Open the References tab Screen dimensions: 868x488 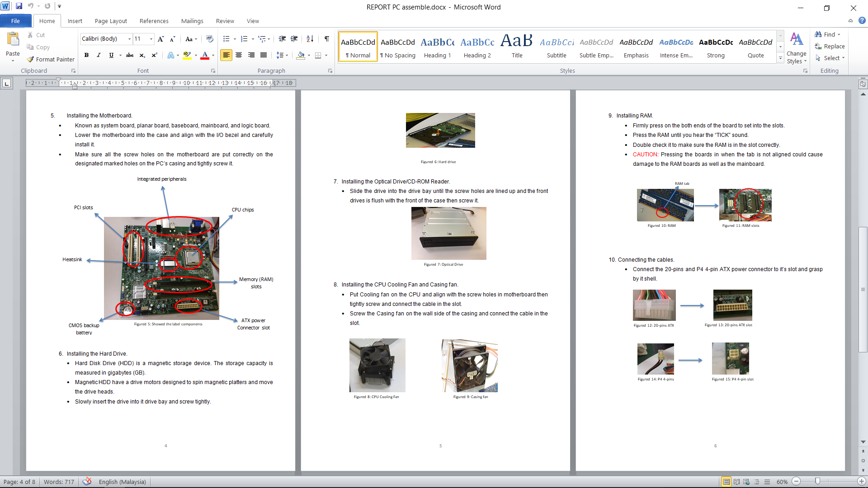click(154, 21)
